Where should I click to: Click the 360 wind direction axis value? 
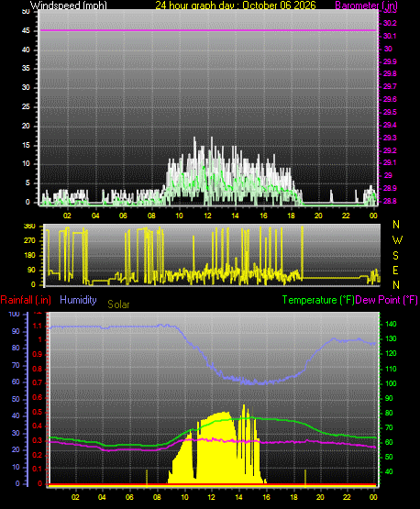click(29, 227)
